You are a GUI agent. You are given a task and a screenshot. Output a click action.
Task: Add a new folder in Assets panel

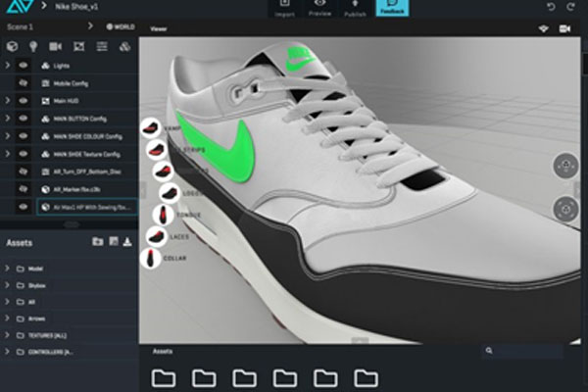(x=97, y=241)
